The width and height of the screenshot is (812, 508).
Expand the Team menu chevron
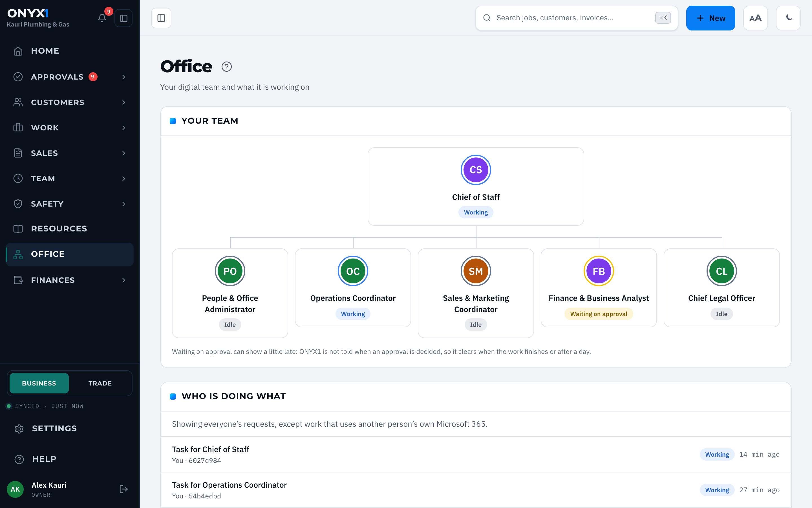coord(124,178)
